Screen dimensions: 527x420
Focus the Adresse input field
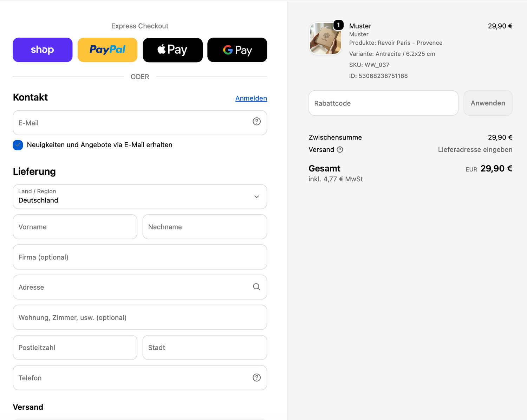coord(140,287)
